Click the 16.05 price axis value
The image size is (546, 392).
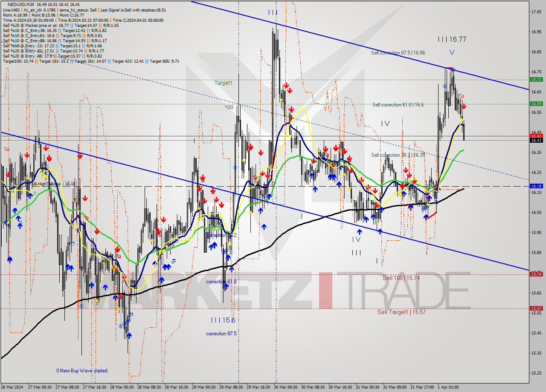point(536,212)
